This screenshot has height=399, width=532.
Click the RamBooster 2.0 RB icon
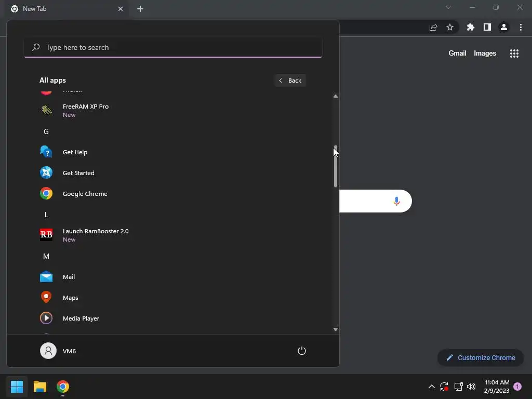pos(46,234)
